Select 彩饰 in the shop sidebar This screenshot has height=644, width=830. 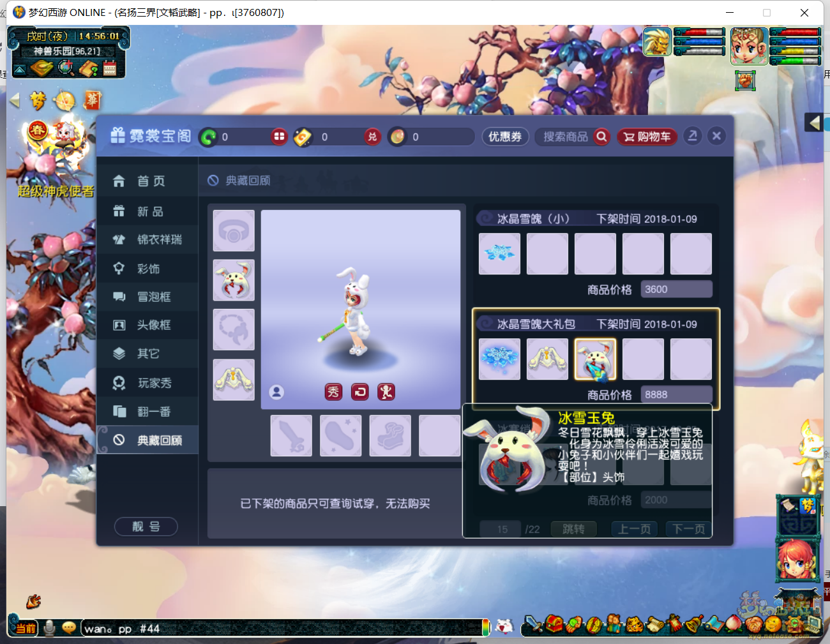pyautogui.click(x=147, y=269)
